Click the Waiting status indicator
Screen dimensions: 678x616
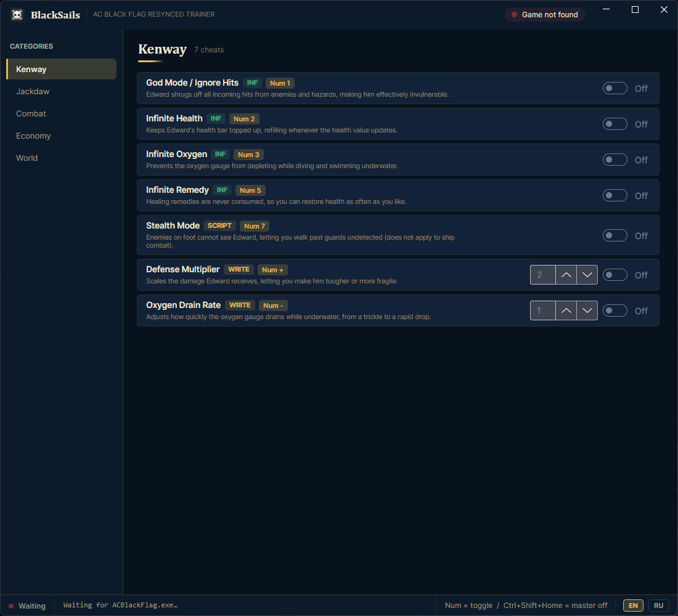click(27, 606)
